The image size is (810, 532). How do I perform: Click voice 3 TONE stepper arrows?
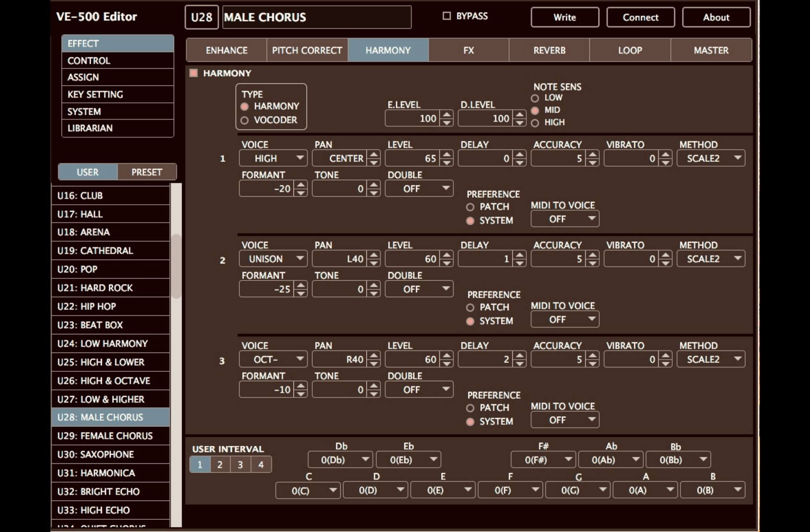coord(374,389)
